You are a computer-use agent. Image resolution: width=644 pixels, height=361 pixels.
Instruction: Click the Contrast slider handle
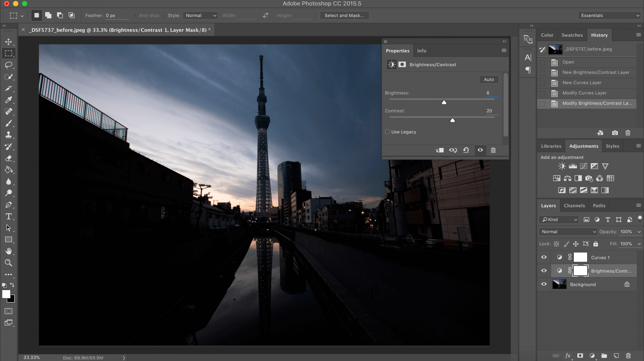[452, 120]
